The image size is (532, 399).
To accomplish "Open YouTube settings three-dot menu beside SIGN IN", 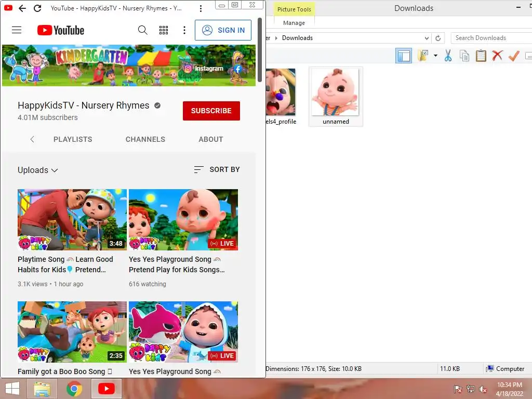I will click(184, 30).
